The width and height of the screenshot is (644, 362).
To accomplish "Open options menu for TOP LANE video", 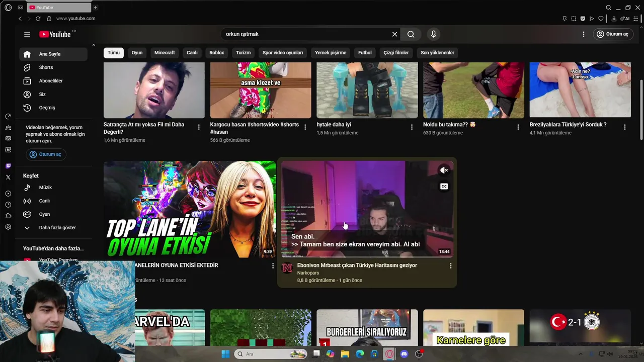I will (273, 265).
